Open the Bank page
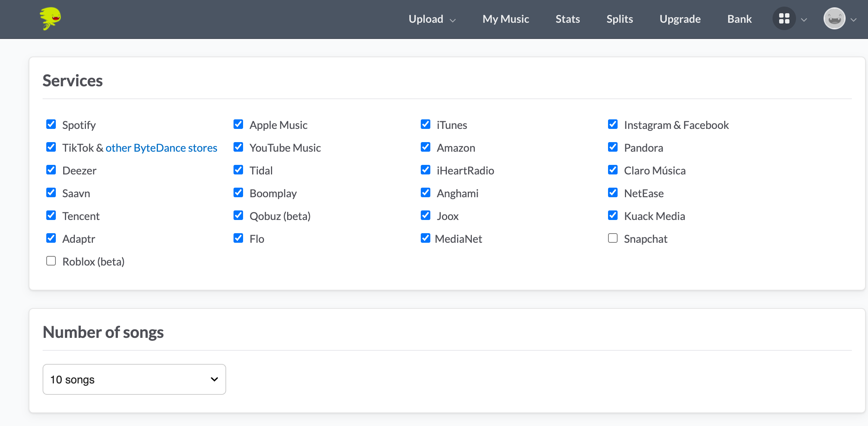This screenshot has height=426, width=868. tap(739, 19)
